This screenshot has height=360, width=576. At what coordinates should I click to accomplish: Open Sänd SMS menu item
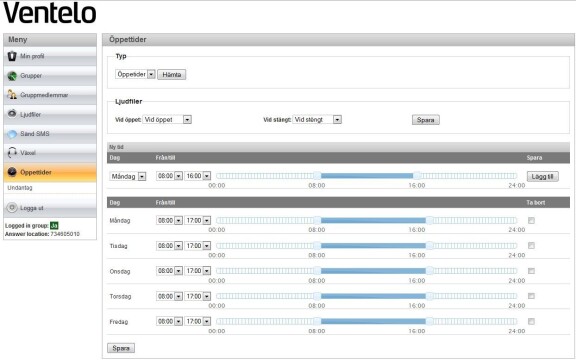[x=50, y=134]
